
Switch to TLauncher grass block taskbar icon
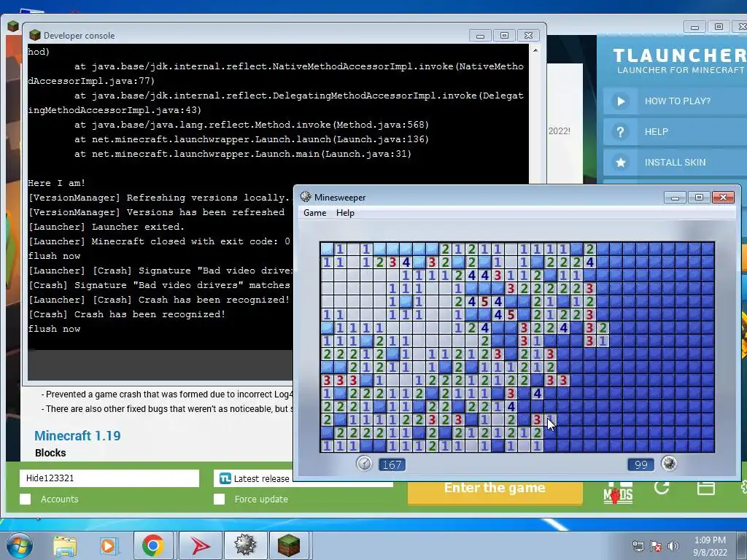(289, 545)
